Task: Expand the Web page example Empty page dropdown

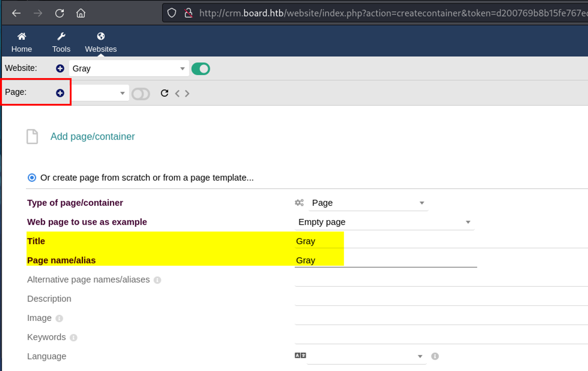Action: tap(384, 222)
